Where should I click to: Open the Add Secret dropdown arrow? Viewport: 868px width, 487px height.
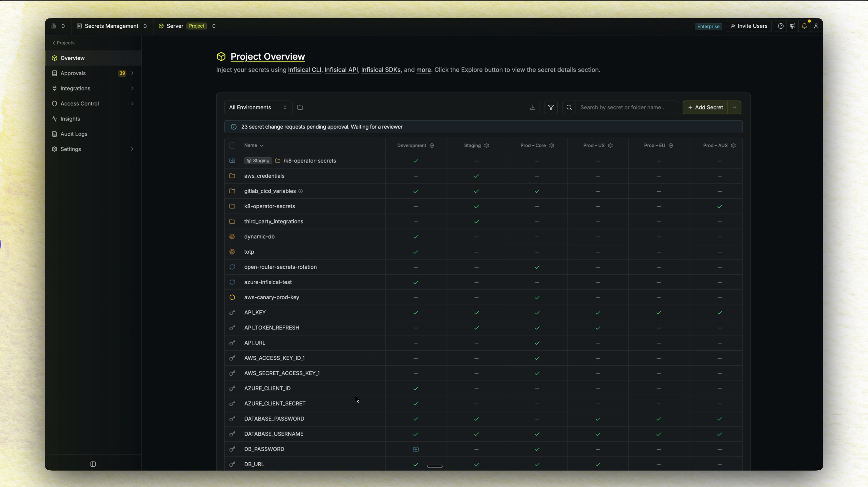(x=735, y=107)
